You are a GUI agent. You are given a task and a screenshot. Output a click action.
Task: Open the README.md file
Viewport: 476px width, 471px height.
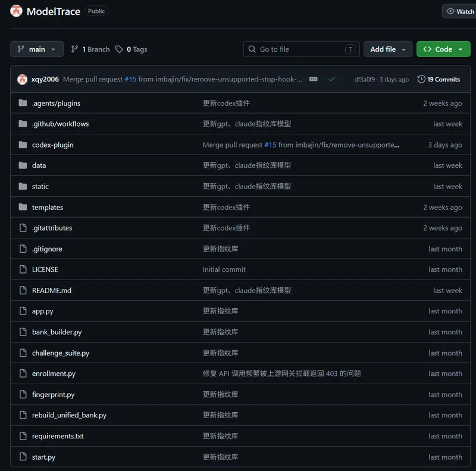52,290
